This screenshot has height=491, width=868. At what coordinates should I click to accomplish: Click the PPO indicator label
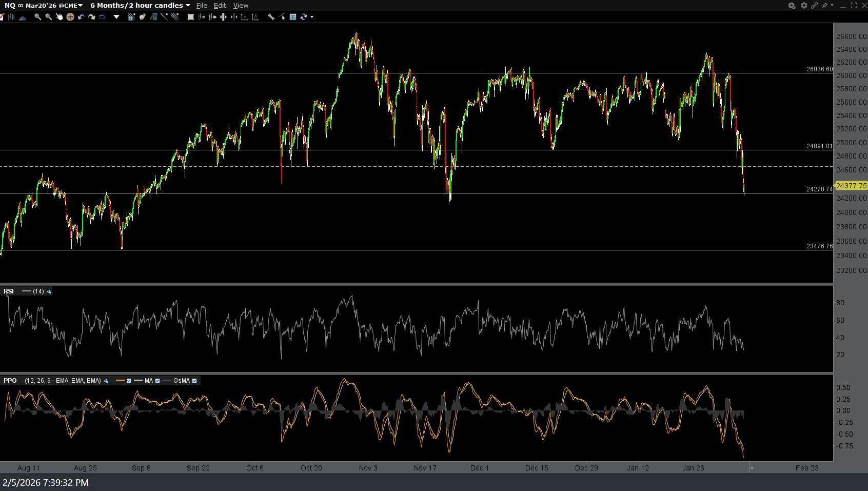[x=10, y=381]
